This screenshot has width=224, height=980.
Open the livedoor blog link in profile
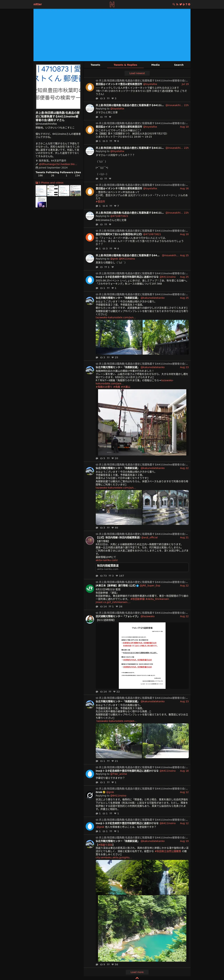(58, 164)
